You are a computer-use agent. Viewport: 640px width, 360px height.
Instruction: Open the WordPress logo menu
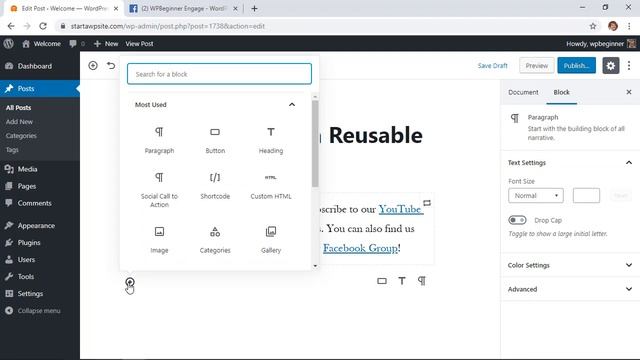8,44
